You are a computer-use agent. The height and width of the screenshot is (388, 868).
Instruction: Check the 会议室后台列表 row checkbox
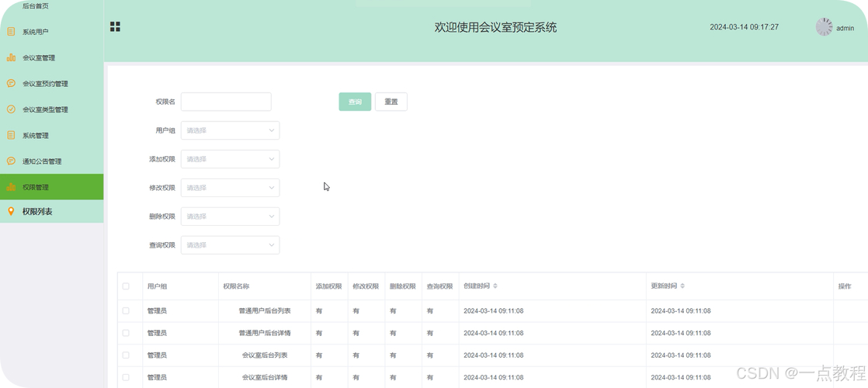tap(126, 355)
